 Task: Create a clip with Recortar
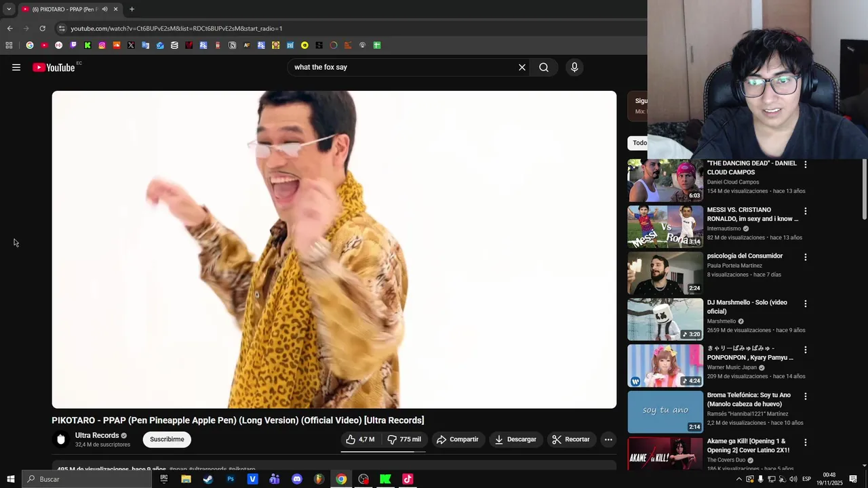pos(571,439)
